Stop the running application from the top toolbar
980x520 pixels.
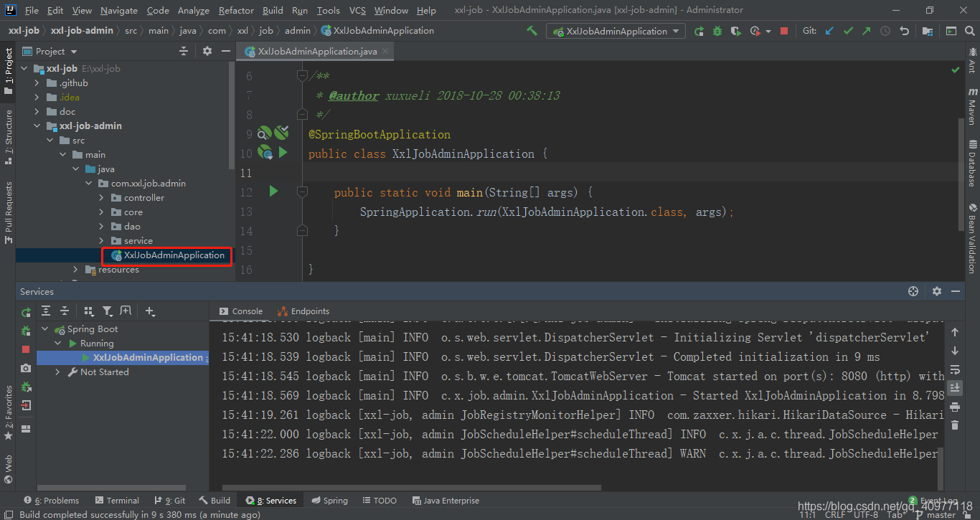pyautogui.click(x=784, y=31)
